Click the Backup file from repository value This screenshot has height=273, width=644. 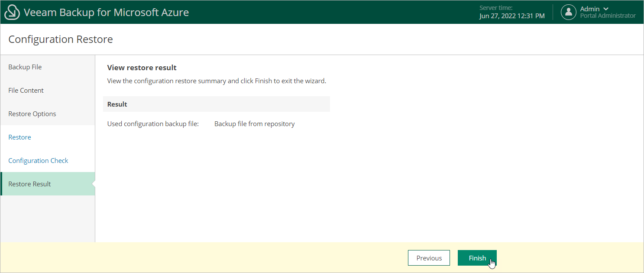tap(255, 124)
